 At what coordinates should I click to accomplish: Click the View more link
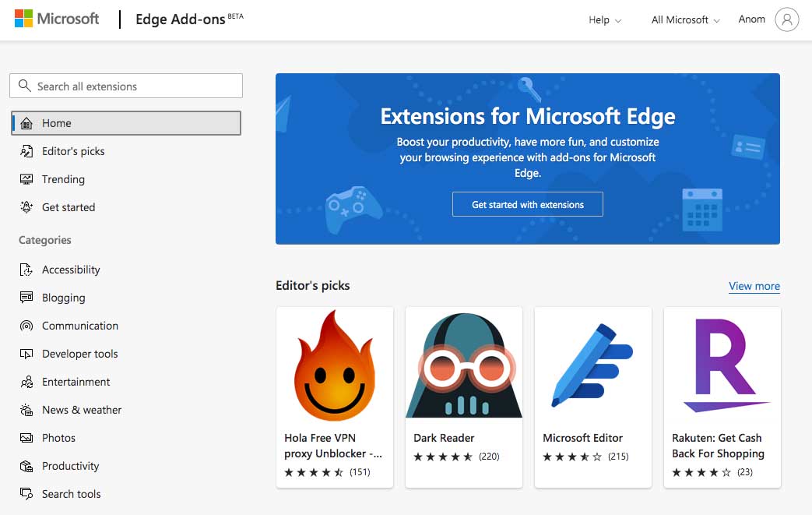tap(754, 286)
